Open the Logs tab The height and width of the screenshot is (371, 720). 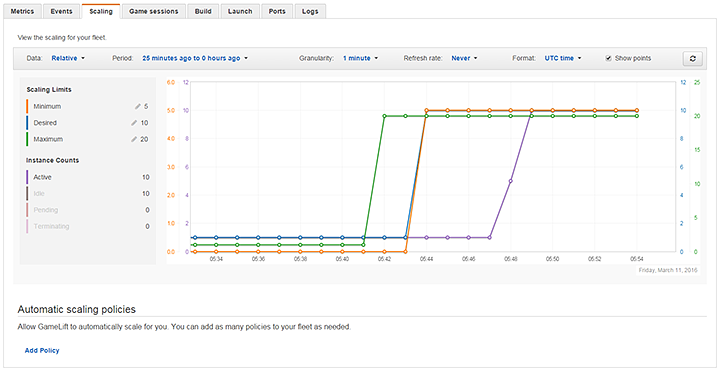pos(310,11)
